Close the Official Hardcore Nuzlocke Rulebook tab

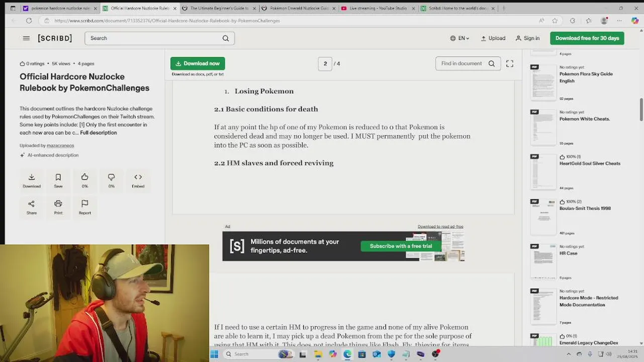pos(174,9)
